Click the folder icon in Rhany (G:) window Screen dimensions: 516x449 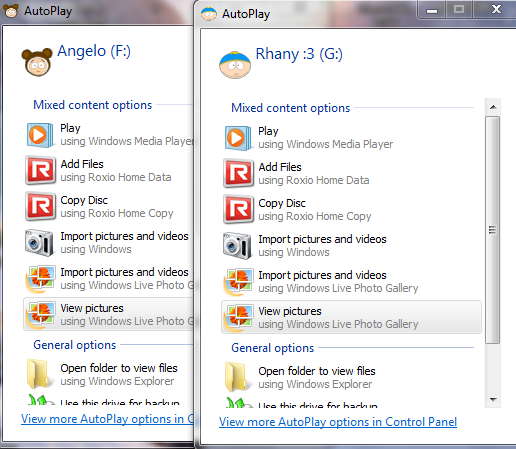[237, 376]
